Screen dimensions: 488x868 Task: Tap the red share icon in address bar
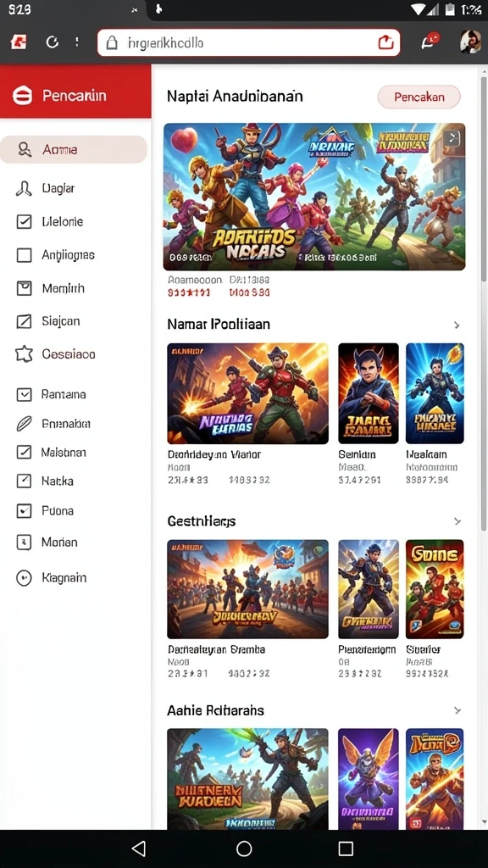coord(385,42)
